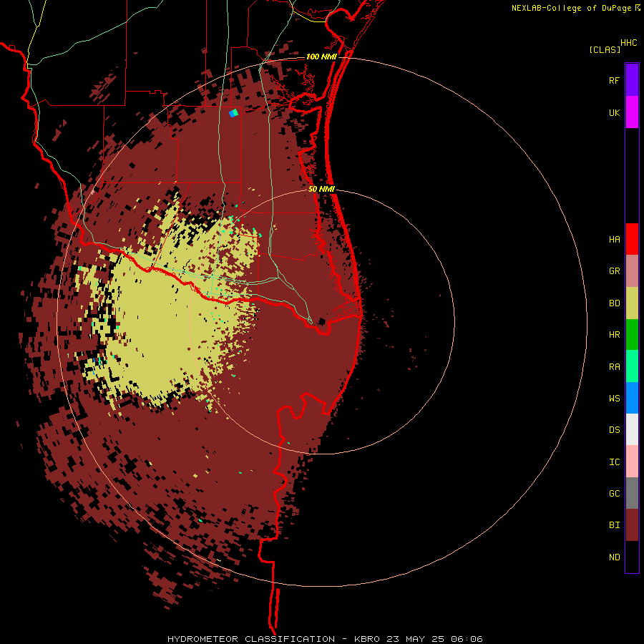Click the 'HYDROMETEOR CLASSIFICATION' title text

(251, 639)
